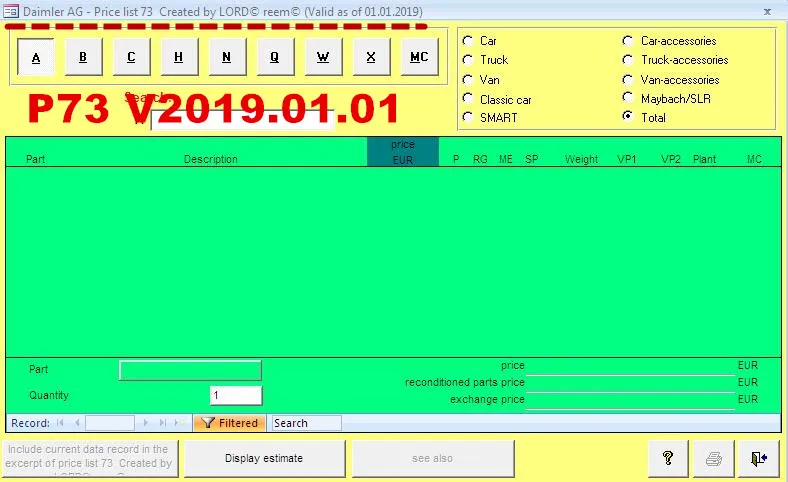Select the Q letter button
Viewport: 788px width, 482px height.
275,57
